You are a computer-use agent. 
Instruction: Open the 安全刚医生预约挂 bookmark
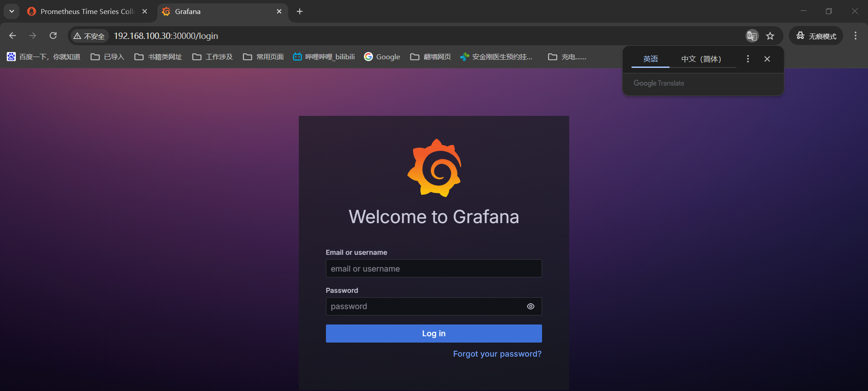click(496, 57)
